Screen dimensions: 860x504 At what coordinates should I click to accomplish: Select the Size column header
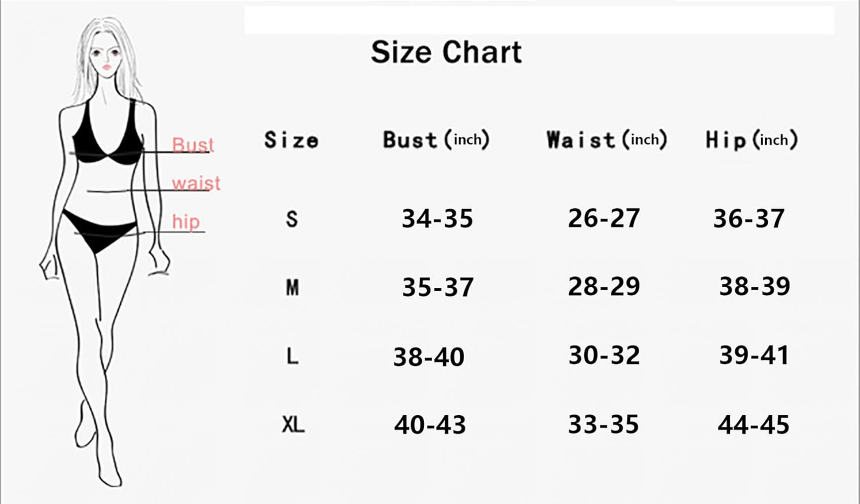291,140
